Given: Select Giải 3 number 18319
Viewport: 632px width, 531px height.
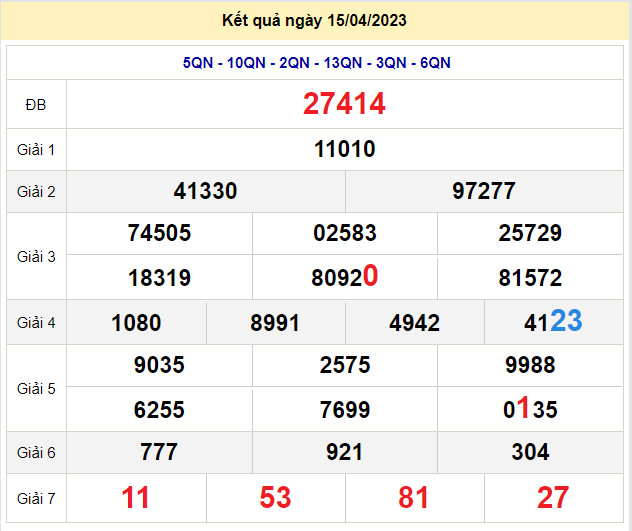Looking at the screenshot, I should pos(159,278).
